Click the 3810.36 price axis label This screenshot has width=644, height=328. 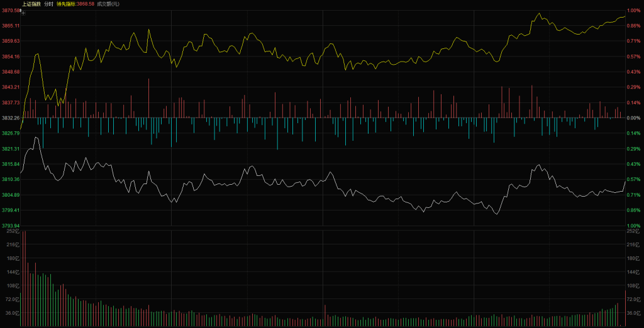(11, 179)
